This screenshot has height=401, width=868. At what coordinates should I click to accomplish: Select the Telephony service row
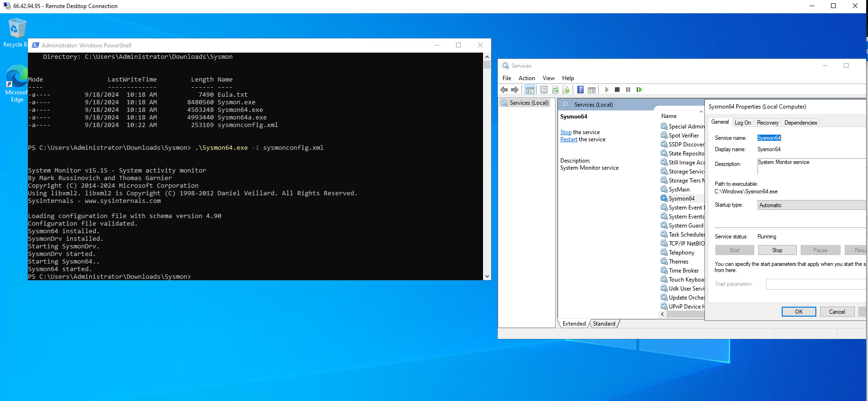tap(681, 253)
